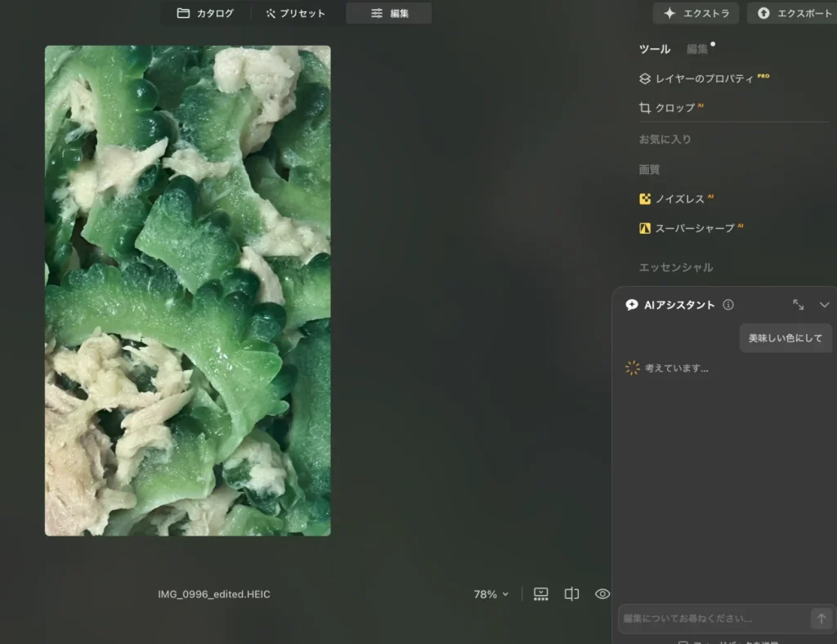Open レイヤーのプロパティ layer properties tool
837x644 pixels.
click(x=703, y=78)
